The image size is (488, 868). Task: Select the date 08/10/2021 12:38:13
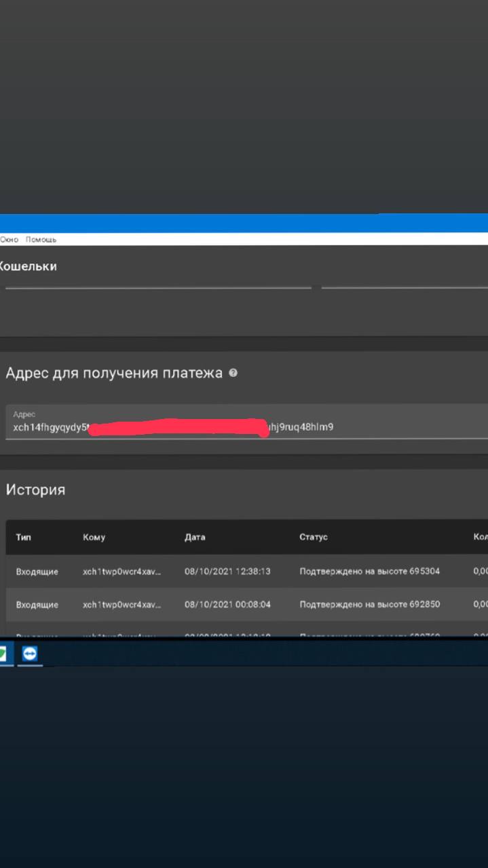[x=227, y=572]
